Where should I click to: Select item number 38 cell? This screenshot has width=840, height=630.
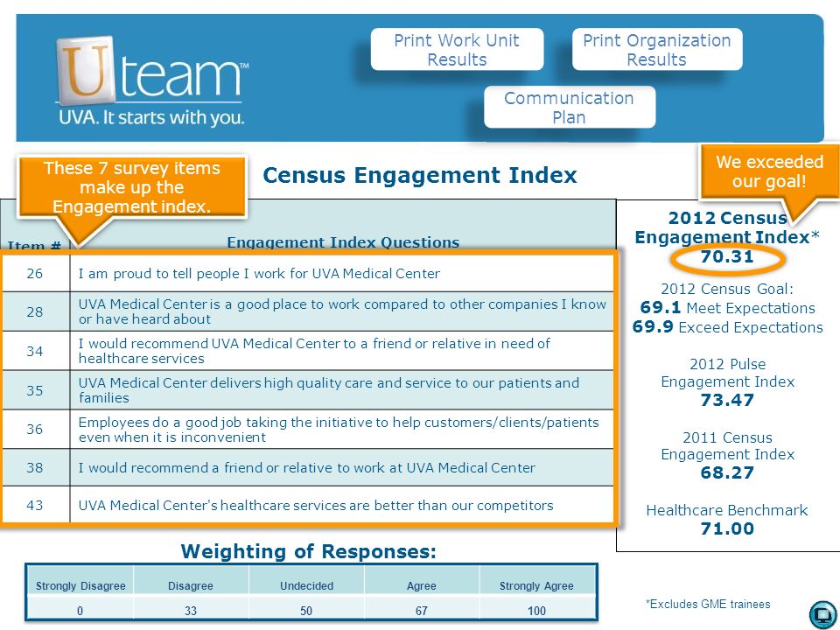click(35, 467)
